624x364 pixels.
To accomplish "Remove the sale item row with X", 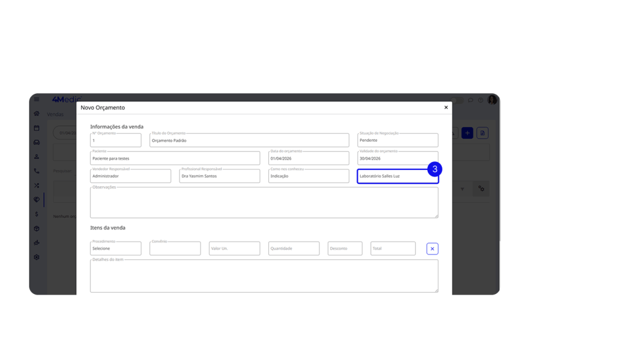I will pos(432,248).
